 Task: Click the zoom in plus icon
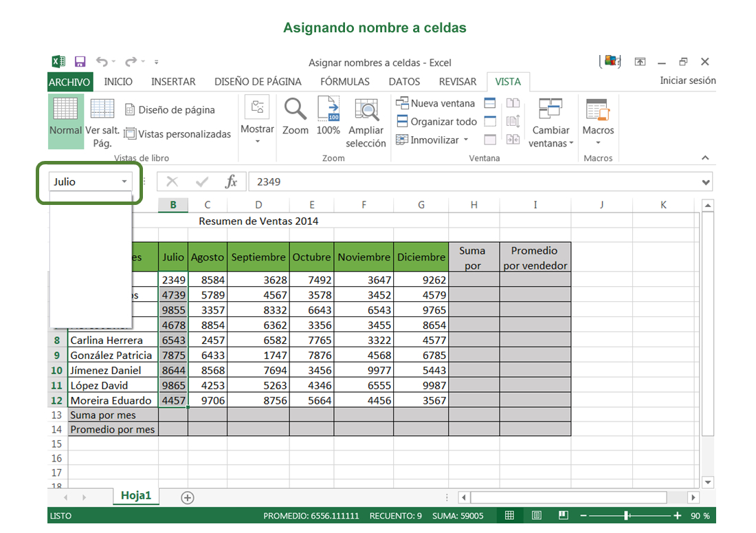pyautogui.click(x=678, y=516)
